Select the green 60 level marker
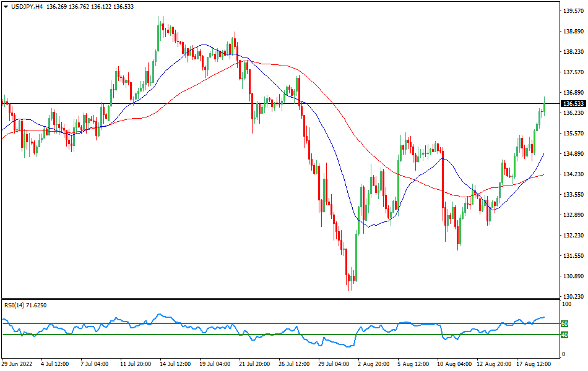 click(564, 322)
